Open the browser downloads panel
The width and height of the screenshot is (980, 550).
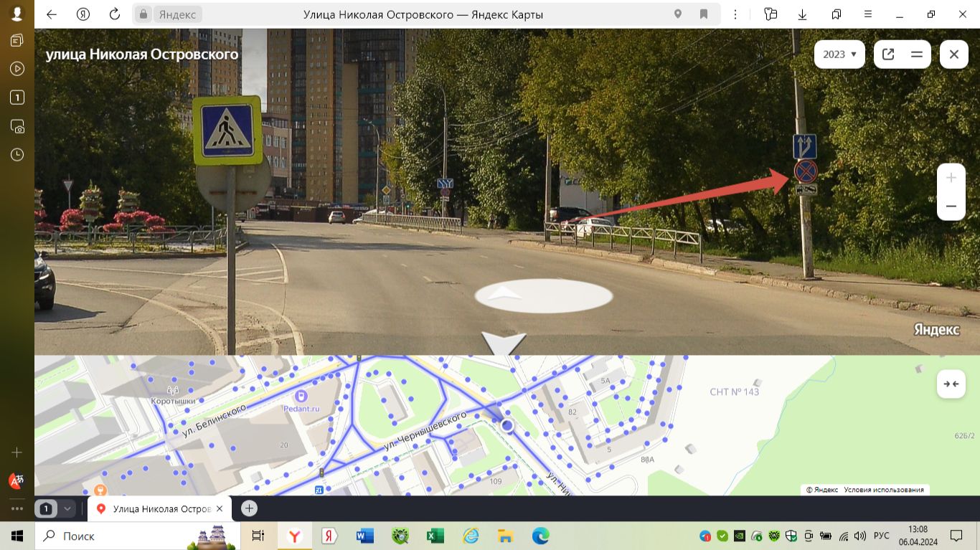coord(803,14)
